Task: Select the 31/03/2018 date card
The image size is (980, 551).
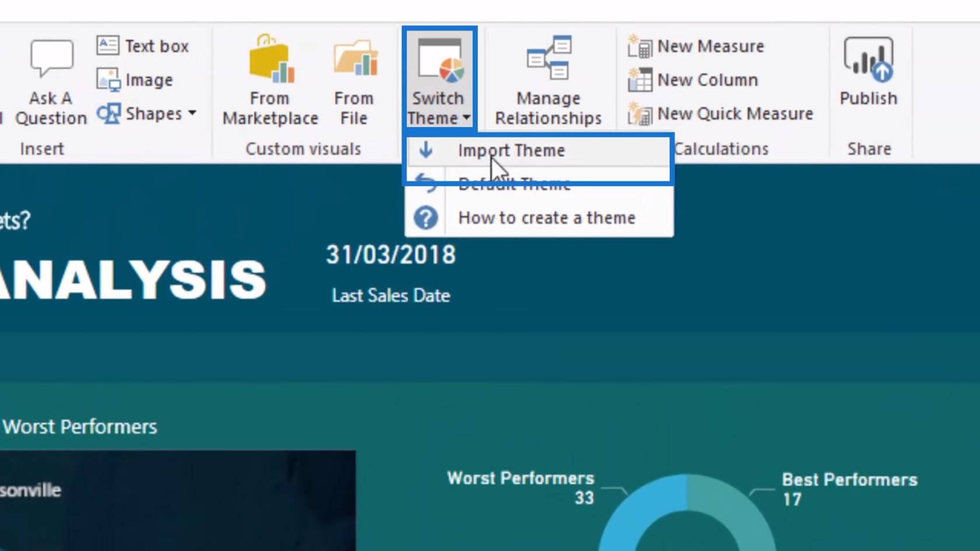Action: [390, 255]
